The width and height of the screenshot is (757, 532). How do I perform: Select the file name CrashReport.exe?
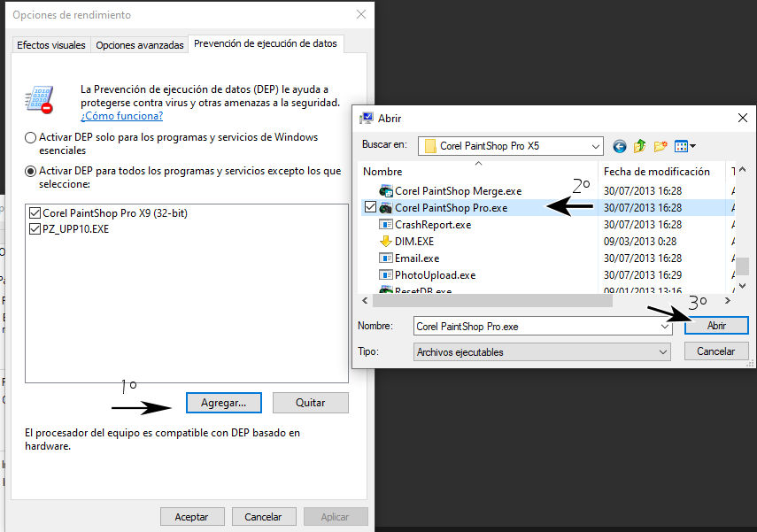(433, 225)
